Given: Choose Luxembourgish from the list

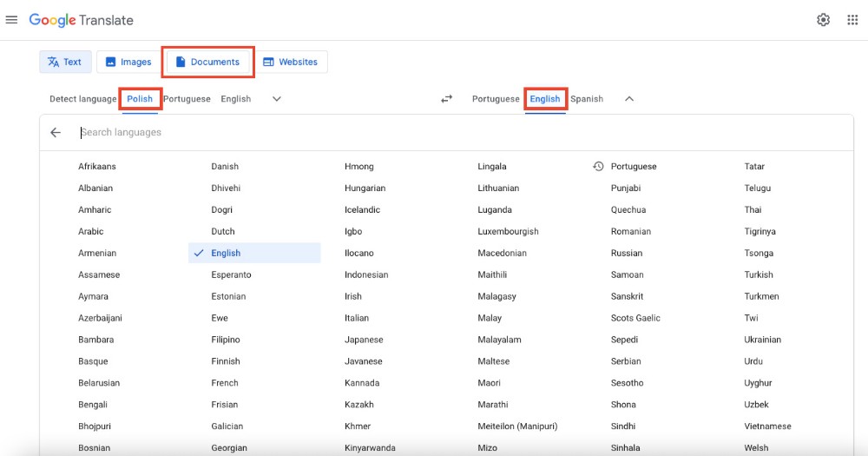Looking at the screenshot, I should pos(508,232).
